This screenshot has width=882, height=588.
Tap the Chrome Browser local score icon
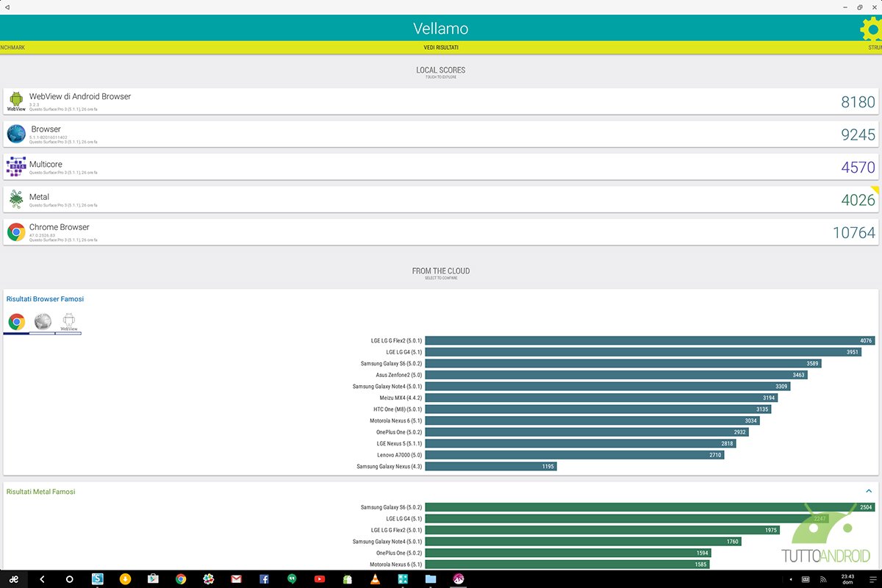pyautogui.click(x=16, y=232)
